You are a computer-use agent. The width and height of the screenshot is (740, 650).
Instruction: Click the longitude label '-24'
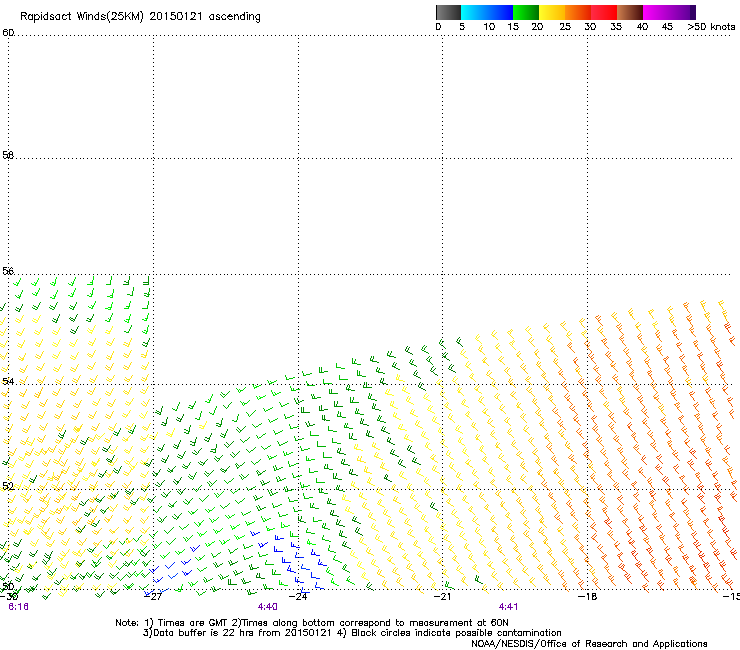click(x=298, y=597)
